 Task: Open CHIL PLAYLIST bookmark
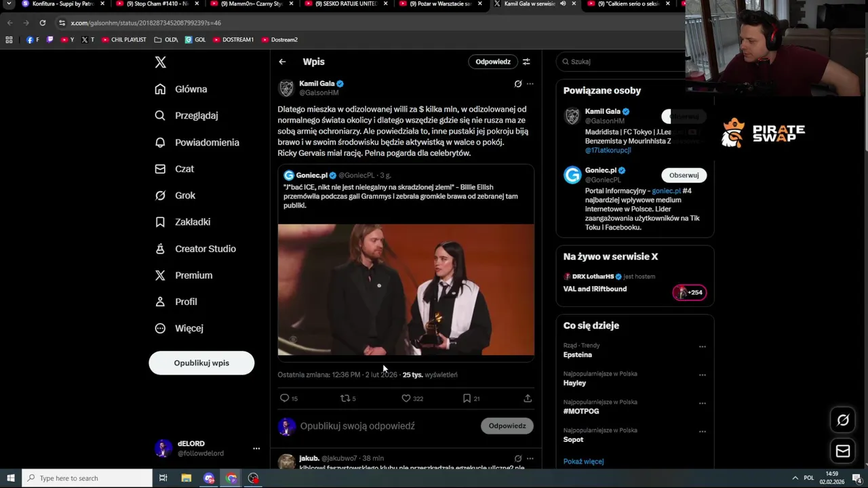pyautogui.click(x=123, y=40)
